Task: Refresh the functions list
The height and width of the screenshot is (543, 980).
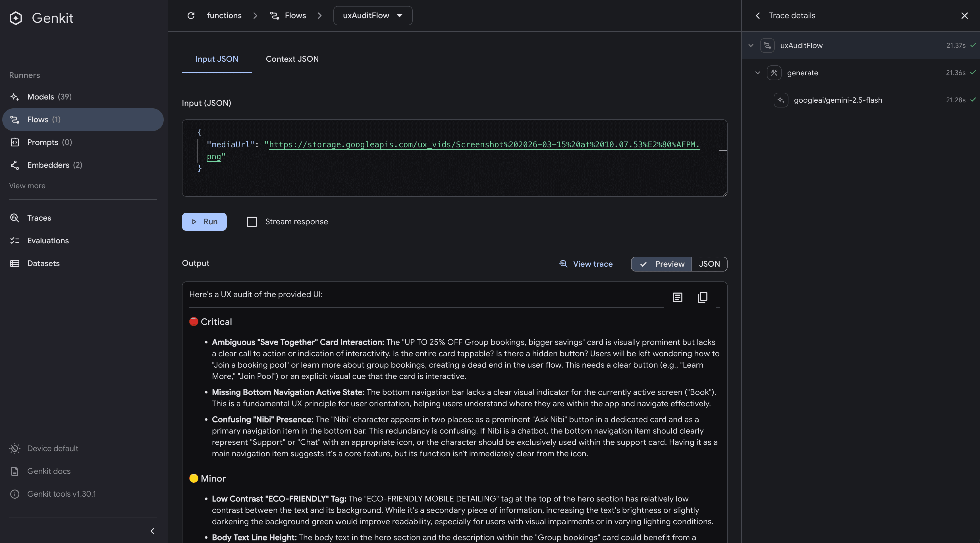Action: tap(191, 16)
